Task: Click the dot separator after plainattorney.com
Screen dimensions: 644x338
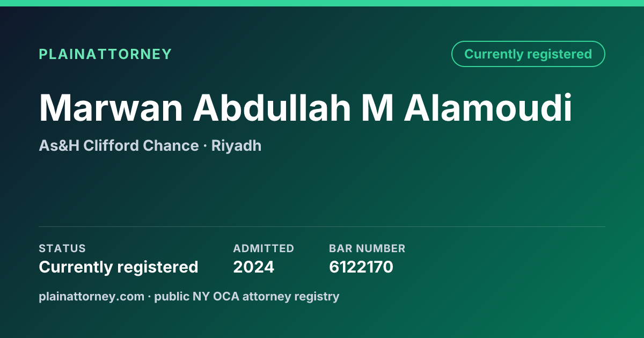Action: [150, 297]
